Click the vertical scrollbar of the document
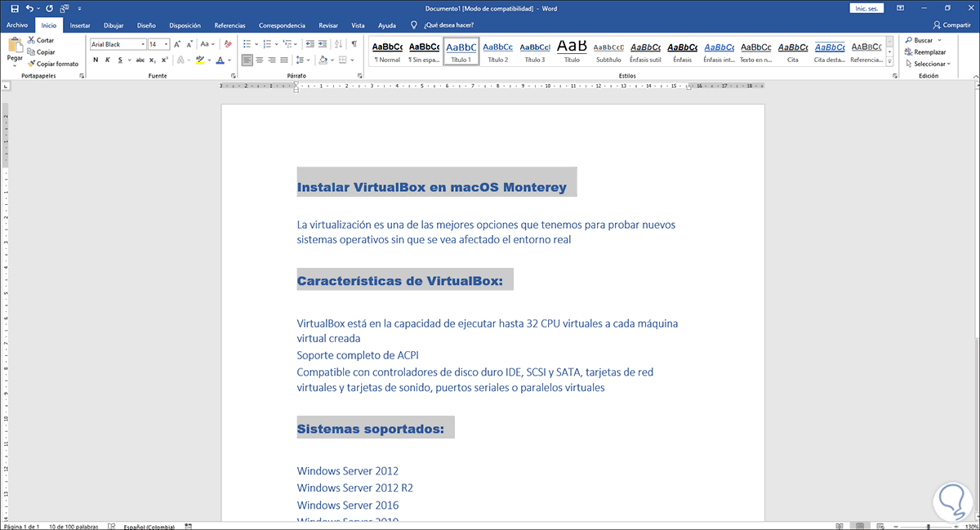980x530 pixels. coord(975,302)
